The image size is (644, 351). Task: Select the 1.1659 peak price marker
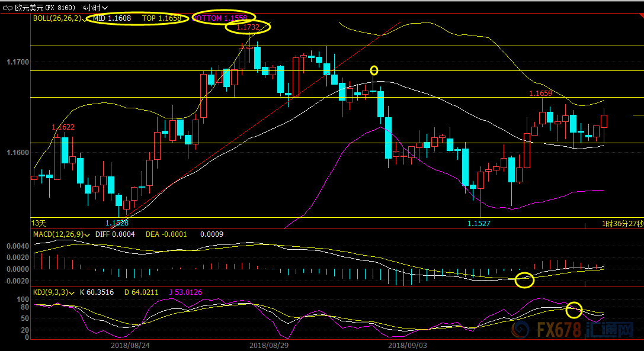point(540,94)
